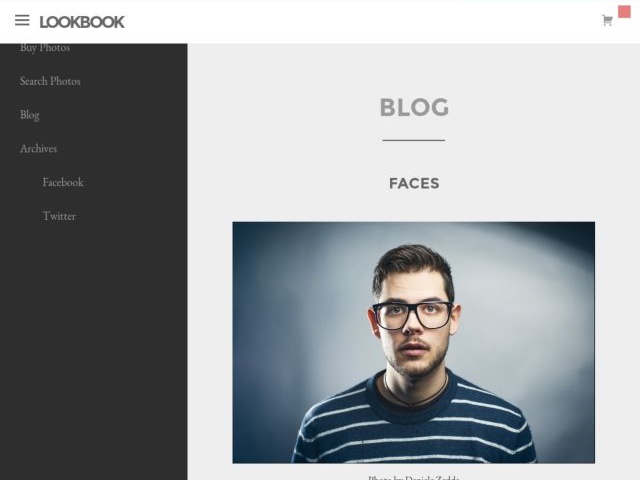Click the man's glasses in the photo

pos(413,314)
